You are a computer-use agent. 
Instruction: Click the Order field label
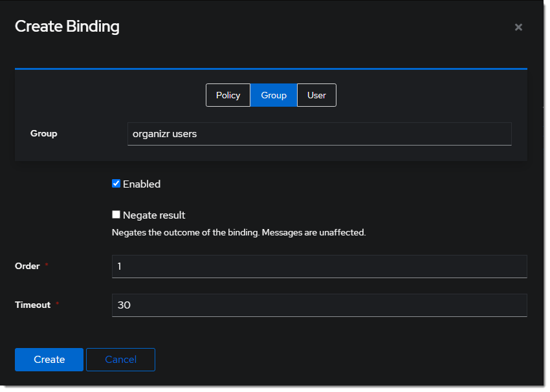[x=27, y=267]
